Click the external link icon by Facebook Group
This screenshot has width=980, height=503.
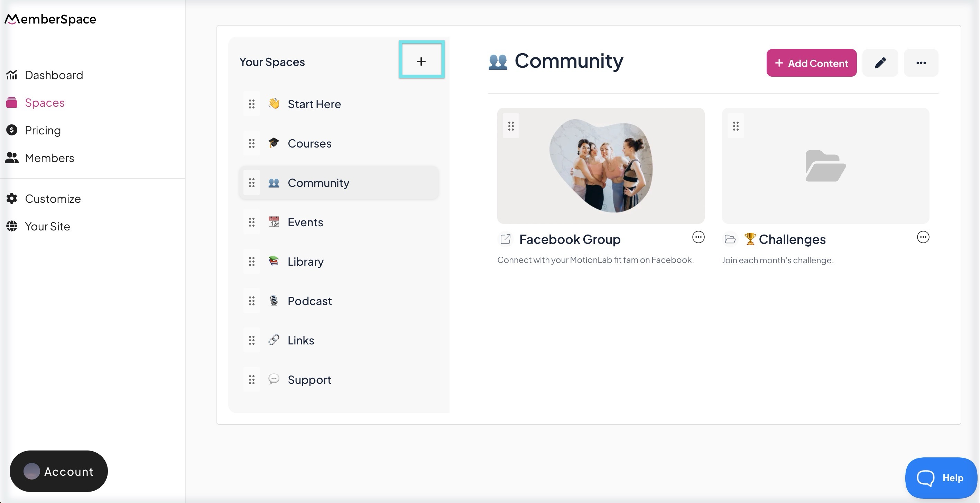tap(506, 239)
